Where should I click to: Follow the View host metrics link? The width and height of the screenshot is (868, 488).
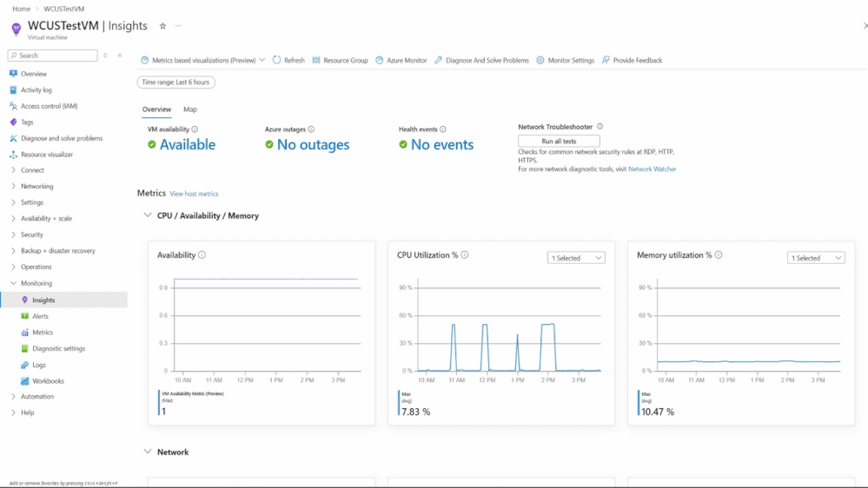pos(194,195)
